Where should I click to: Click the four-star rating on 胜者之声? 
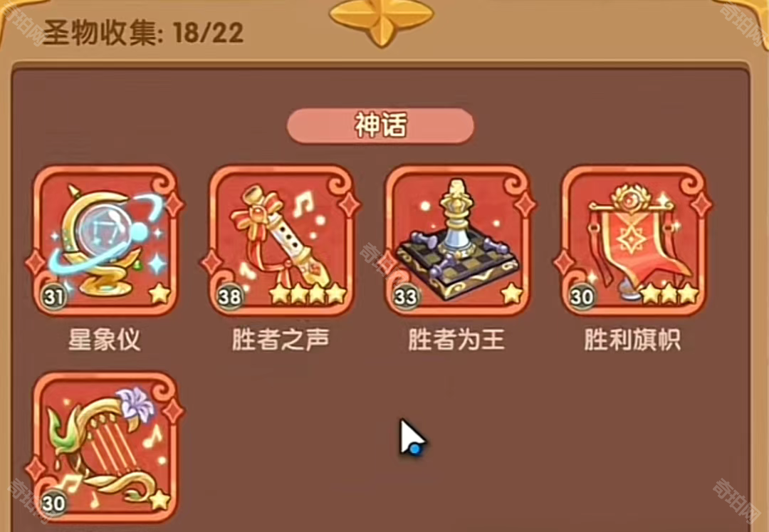tap(308, 293)
